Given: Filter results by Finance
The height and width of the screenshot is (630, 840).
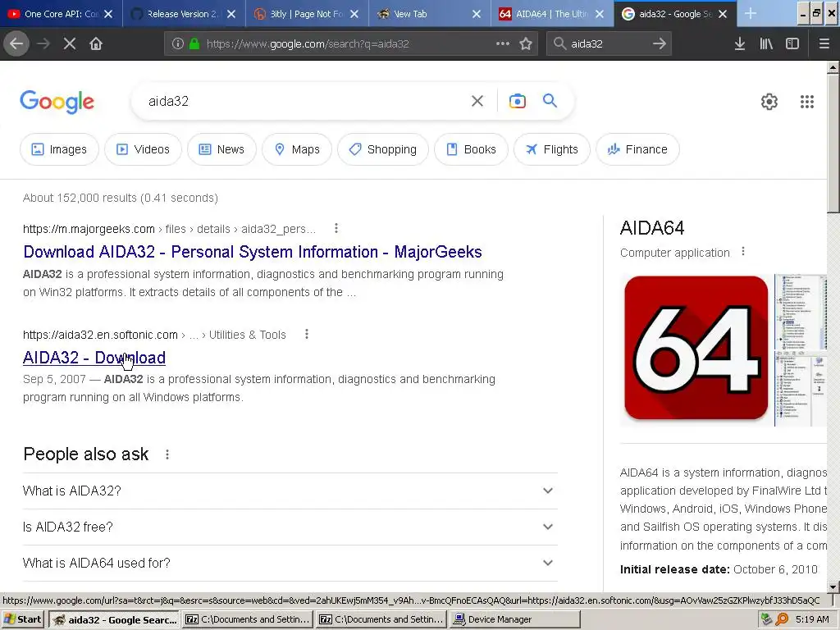Looking at the screenshot, I should (637, 149).
